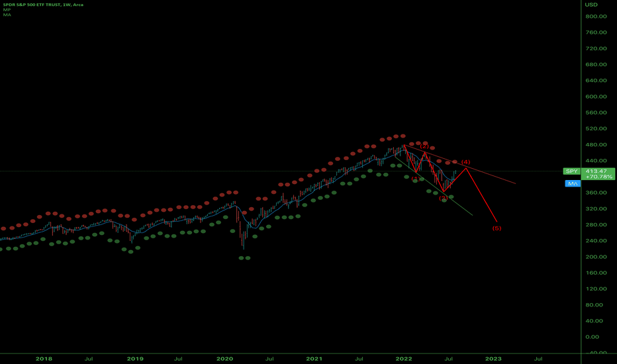Click the Jul label after 2023
Image resolution: width=617 pixels, height=364 pixels.
pyautogui.click(x=538, y=359)
